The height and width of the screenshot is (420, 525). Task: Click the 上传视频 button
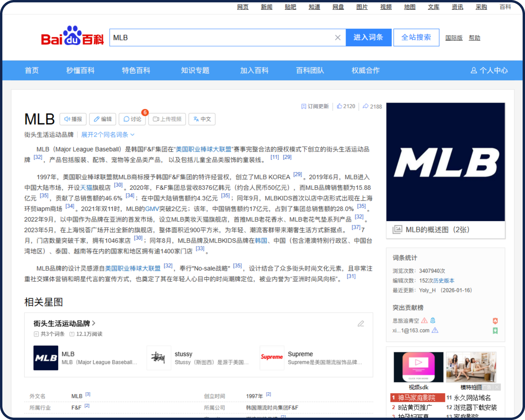tap(167, 119)
